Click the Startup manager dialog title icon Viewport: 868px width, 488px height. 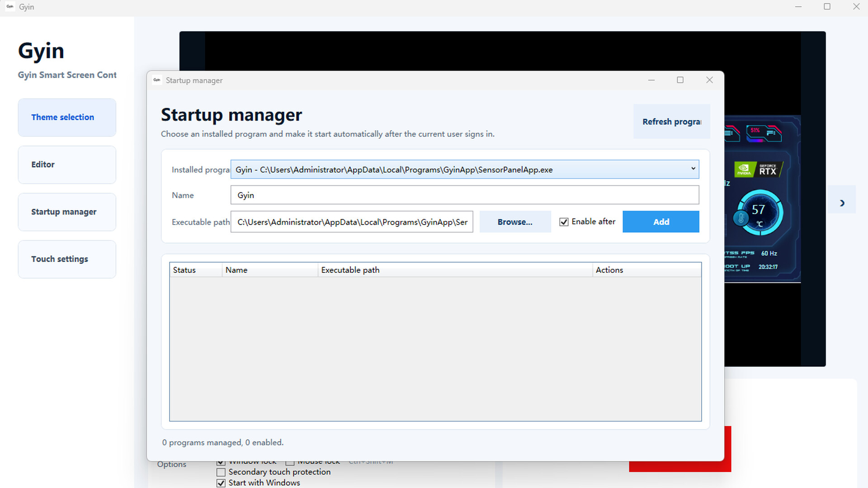point(157,80)
